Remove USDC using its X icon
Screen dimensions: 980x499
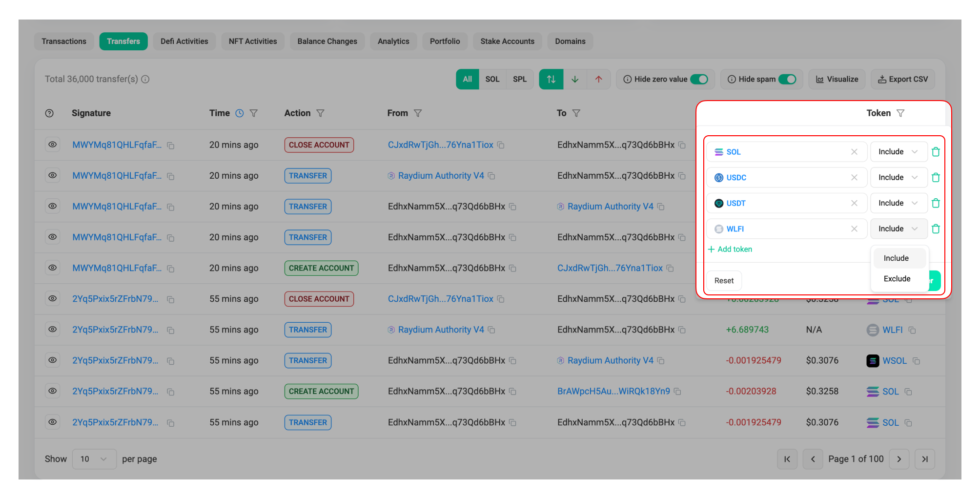tap(854, 178)
